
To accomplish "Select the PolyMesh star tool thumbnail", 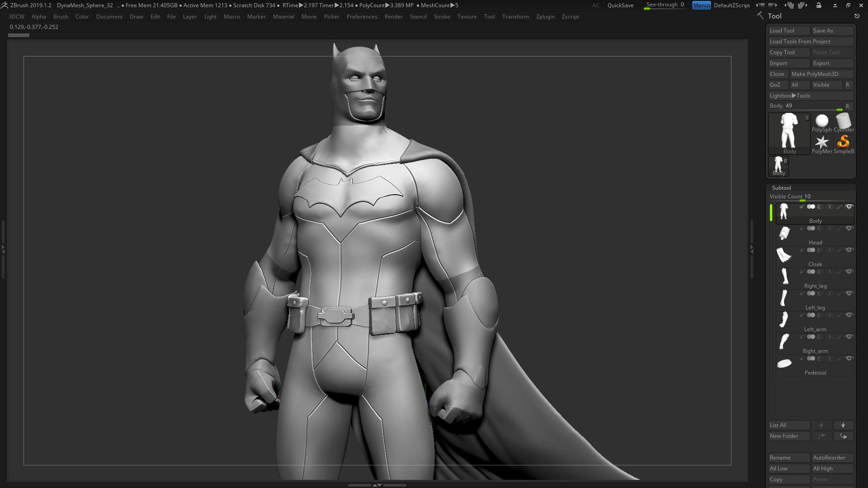I will pyautogui.click(x=821, y=145).
